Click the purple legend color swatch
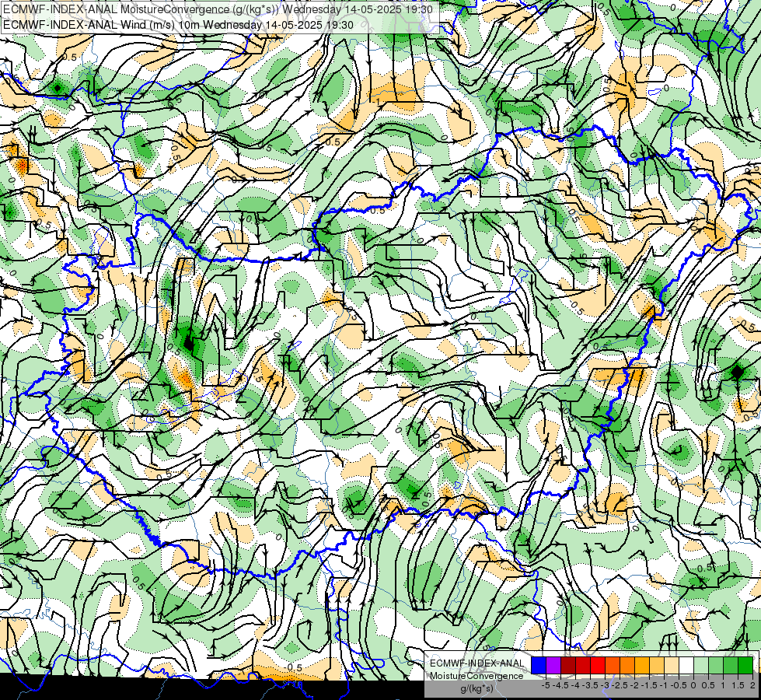The width and height of the screenshot is (761, 700). click(553, 665)
